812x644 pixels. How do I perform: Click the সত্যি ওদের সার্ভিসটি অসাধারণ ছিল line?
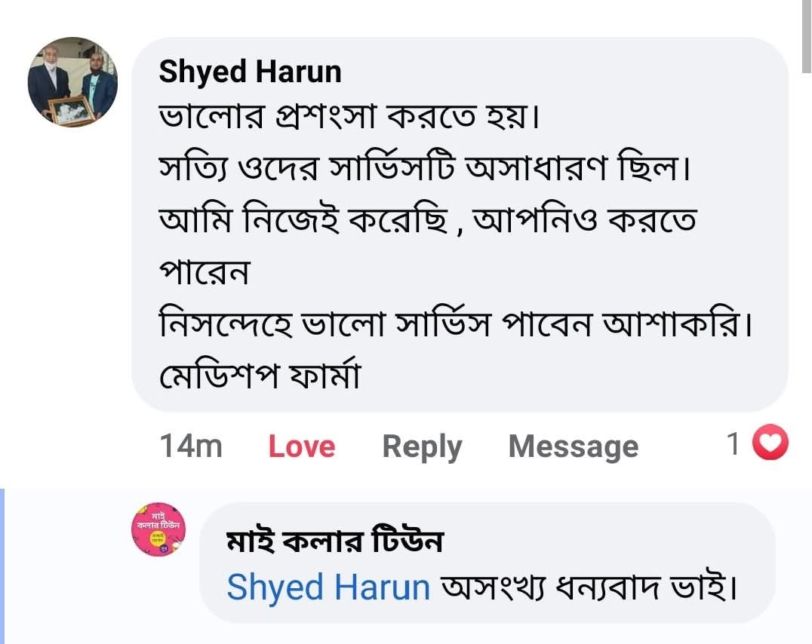click(x=426, y=169)
